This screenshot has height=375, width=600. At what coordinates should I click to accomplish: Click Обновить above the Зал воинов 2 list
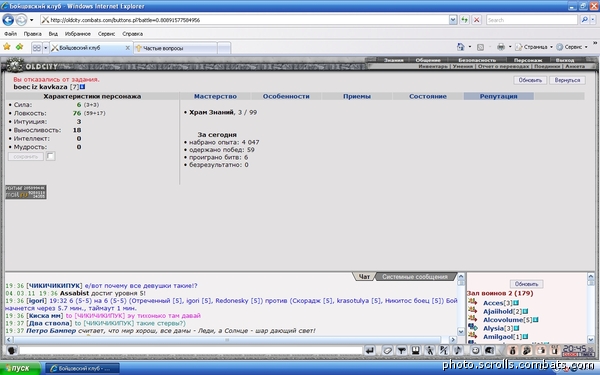tap(526, 284)
